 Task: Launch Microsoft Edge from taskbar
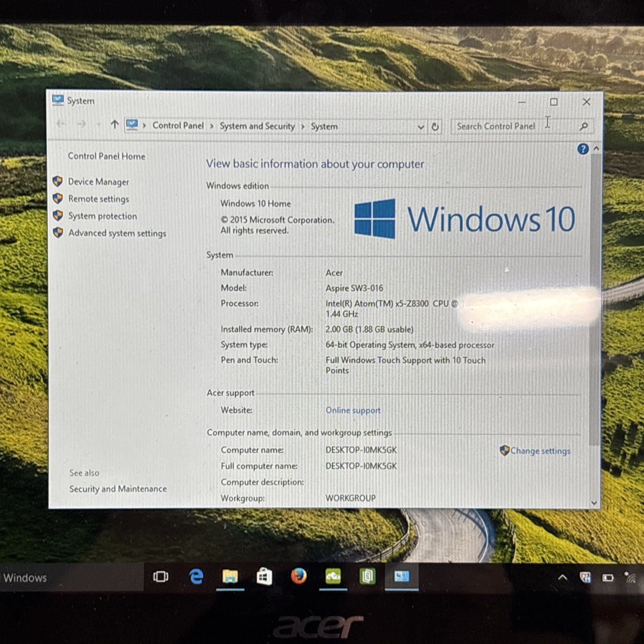tap(196, 577)
